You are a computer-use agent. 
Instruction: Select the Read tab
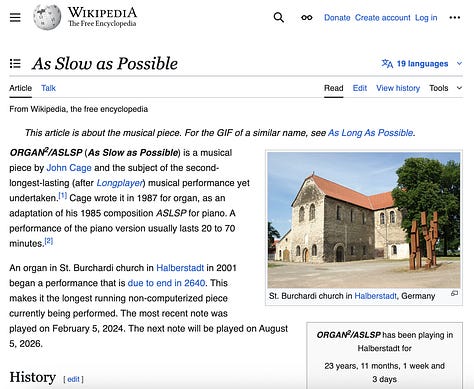334,88
